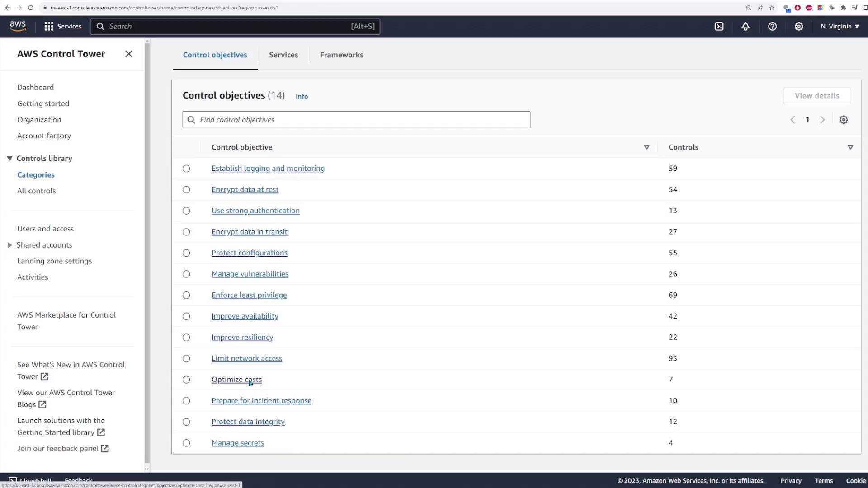
Task: Open table preferences gear icon
Action: click(844, 120)
